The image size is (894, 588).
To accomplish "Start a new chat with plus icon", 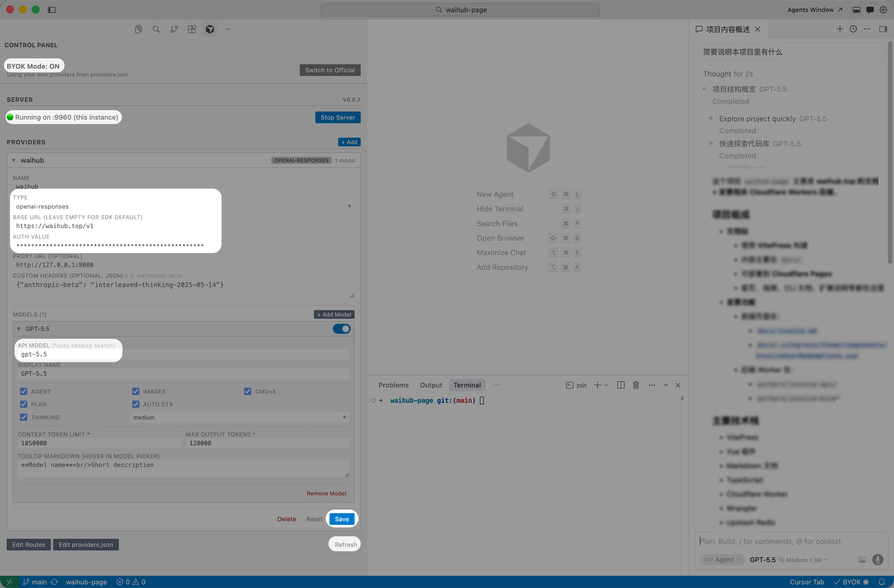I will click(840, 29).
